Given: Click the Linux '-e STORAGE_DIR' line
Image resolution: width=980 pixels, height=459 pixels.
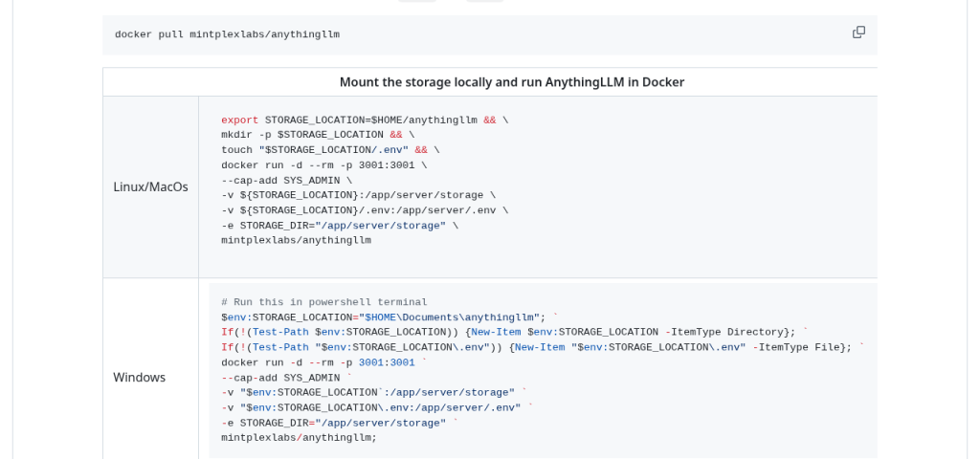Looking at the screenshot, I should click(340, 226).
